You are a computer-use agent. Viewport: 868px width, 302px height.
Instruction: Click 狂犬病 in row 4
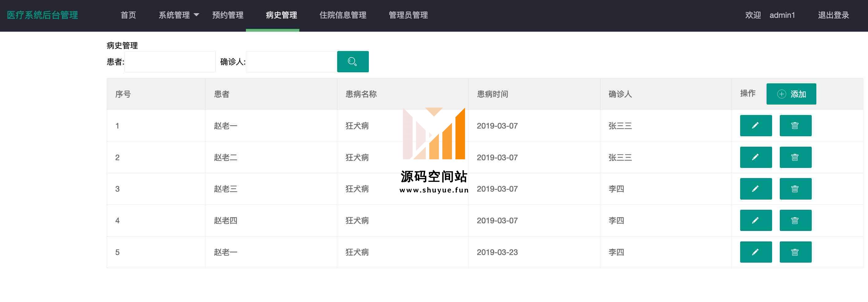(x=357, y=221)
